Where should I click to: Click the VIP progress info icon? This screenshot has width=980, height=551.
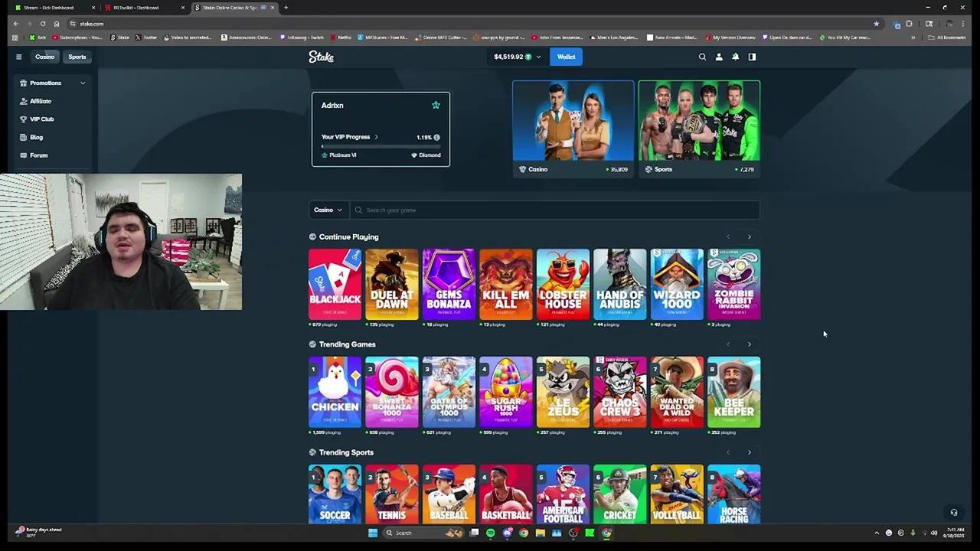(436, 137)
